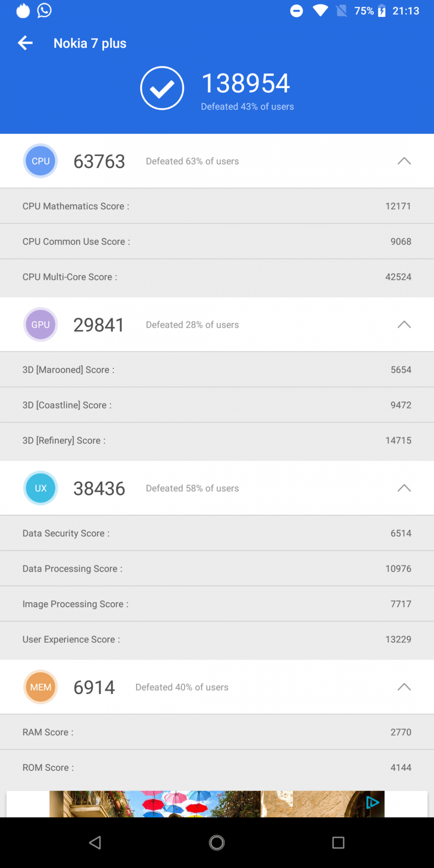The width and height of the screenshot is (434, 868).
Task: Open recent apps with square button
Action: 338,843
